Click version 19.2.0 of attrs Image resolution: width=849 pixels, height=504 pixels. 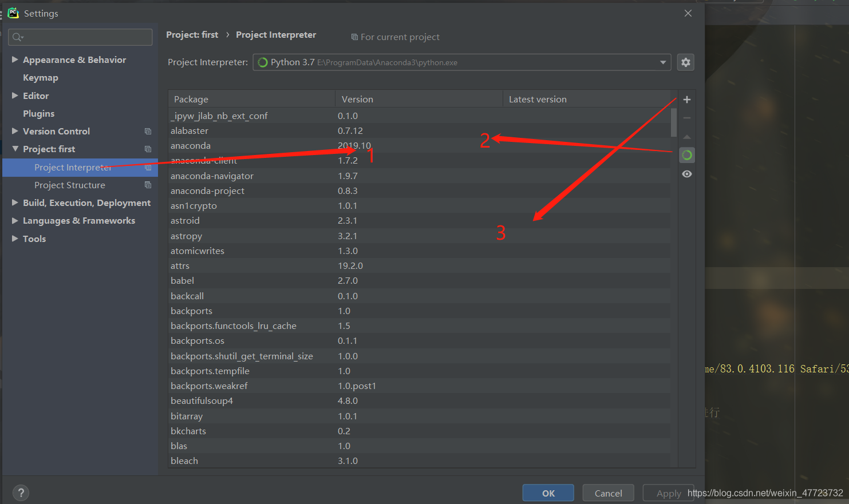[350, 266]
